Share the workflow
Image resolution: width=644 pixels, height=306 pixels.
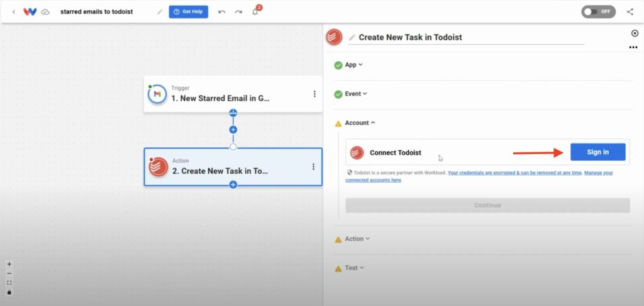pos(630,11)
